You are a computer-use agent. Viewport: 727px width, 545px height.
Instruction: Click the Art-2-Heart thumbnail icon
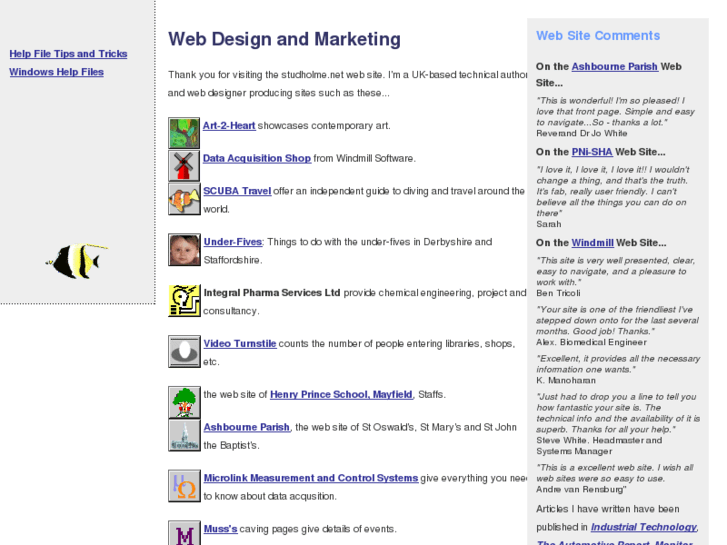pos(184,133)
